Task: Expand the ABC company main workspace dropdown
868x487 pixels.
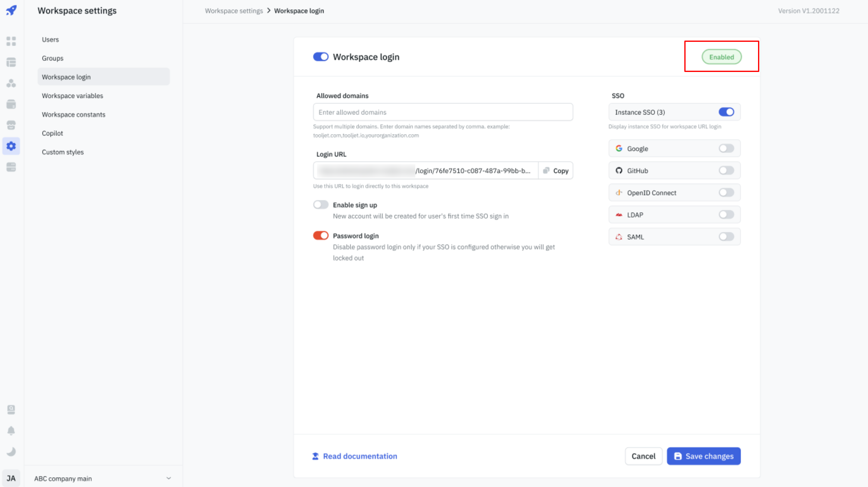Action: pyautogui.click(x=169, y=478)
